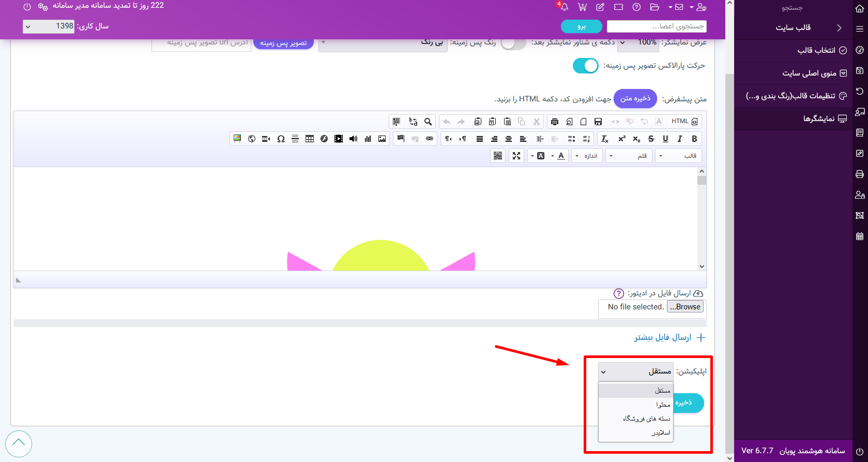Toggle HTML source mode in editor

(684, 122)
